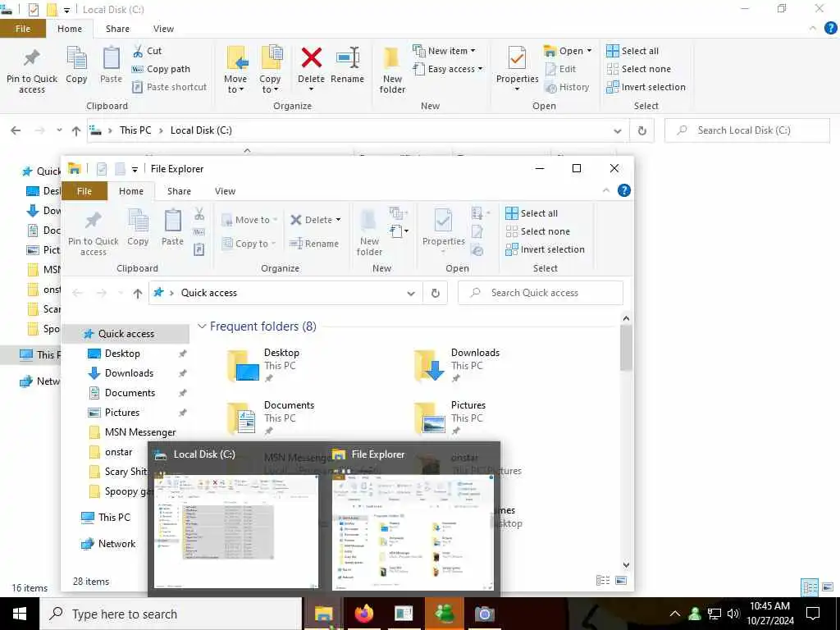Click Select none in Local Disk ribbon
840x630 pixels.
coord(638,69)
